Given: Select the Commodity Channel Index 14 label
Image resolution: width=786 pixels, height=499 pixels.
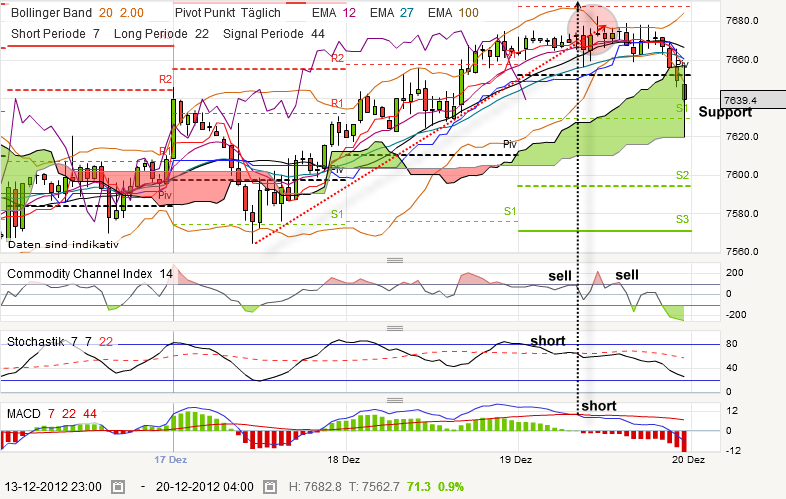Looking at the screenshot, I should (x=90, y=274).
